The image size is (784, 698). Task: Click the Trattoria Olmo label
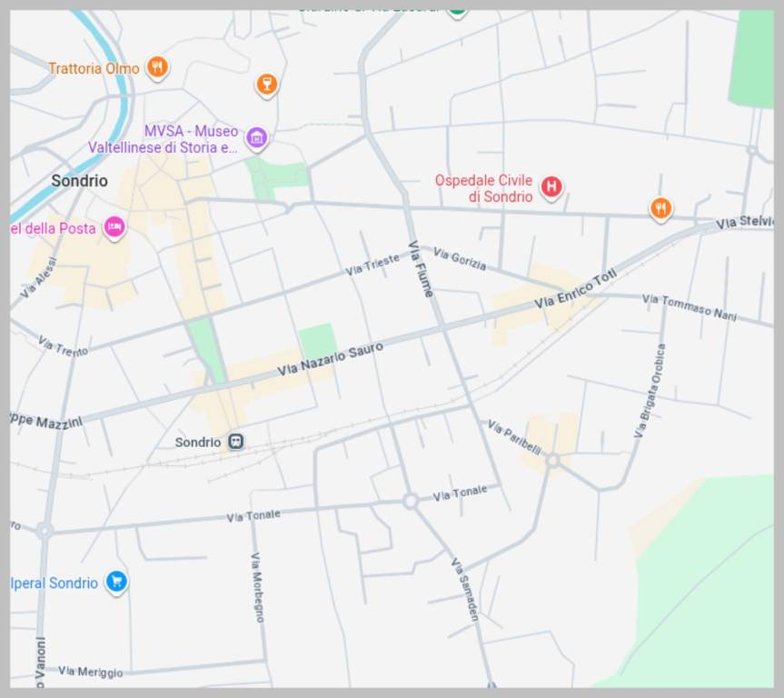coord(94,68)
